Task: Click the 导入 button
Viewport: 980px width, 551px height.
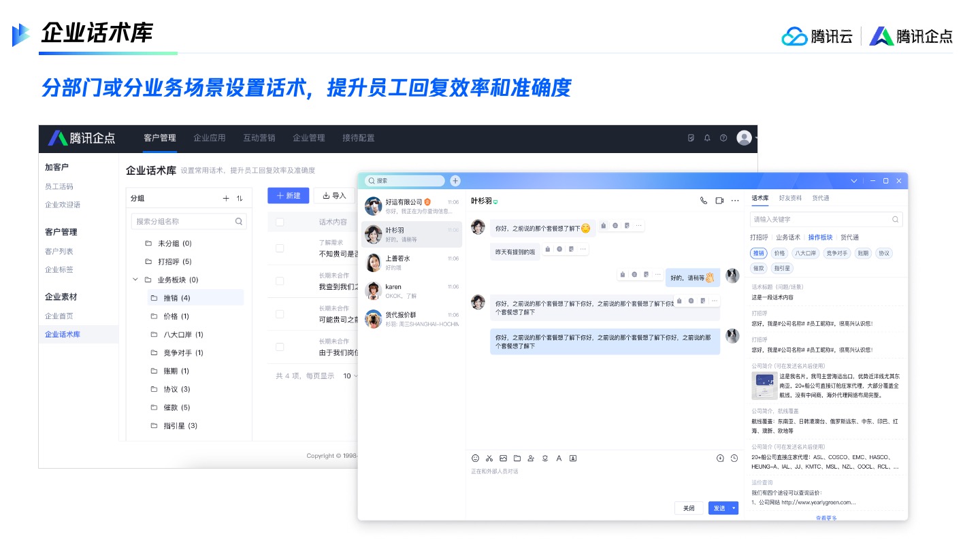Action: (334, 196)
